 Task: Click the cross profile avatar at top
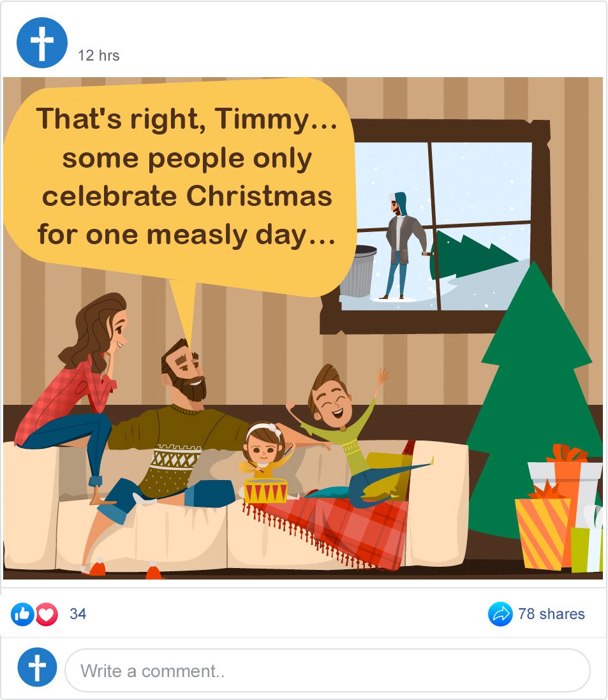pos(42,43)
